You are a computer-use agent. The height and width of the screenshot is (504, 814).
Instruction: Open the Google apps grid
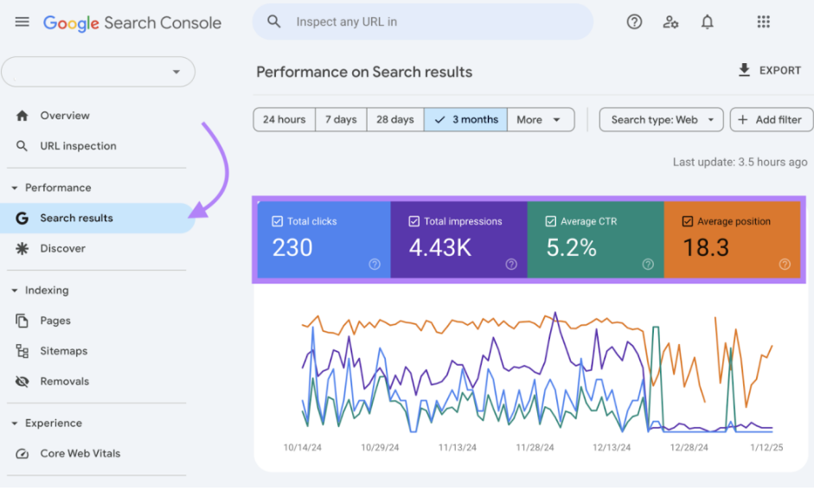click(x=763, y=22)
